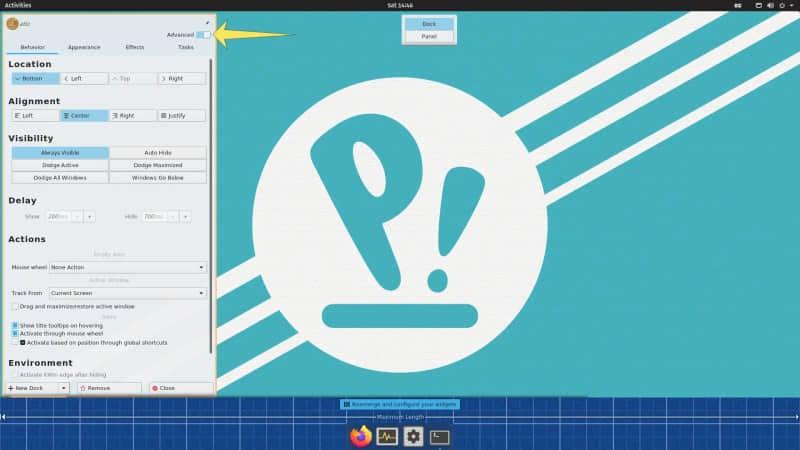The height and width of the screenshot is (450, 800).
Task: Select Auto Hide visibility mode
Action: [x=157, y=153]
